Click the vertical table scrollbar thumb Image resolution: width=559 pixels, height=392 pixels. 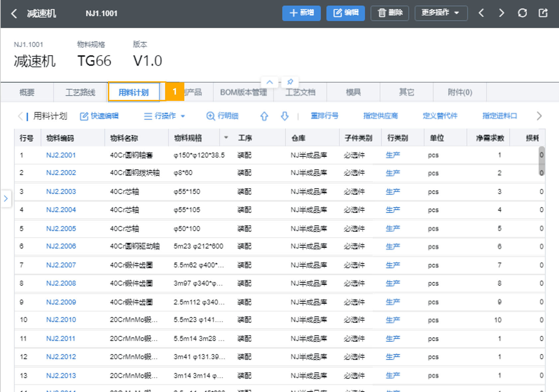click(x=542, y=161)
